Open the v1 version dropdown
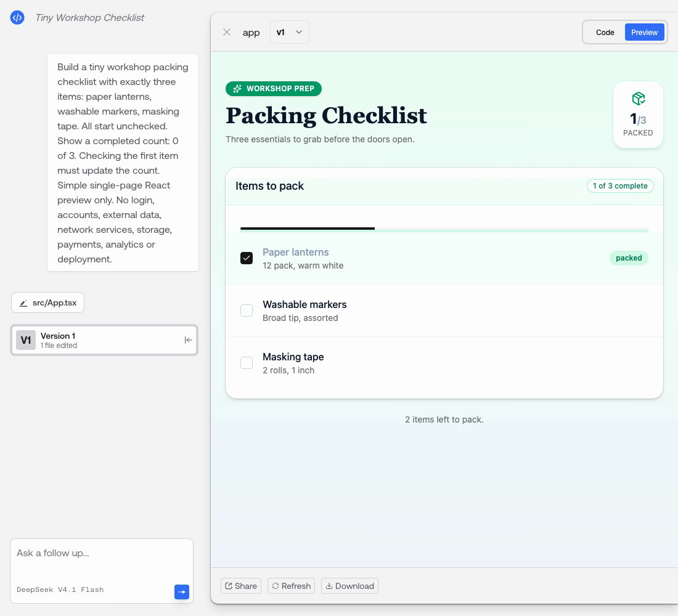The width and height of the screenshot is (678, 616). tap(289, 33)
